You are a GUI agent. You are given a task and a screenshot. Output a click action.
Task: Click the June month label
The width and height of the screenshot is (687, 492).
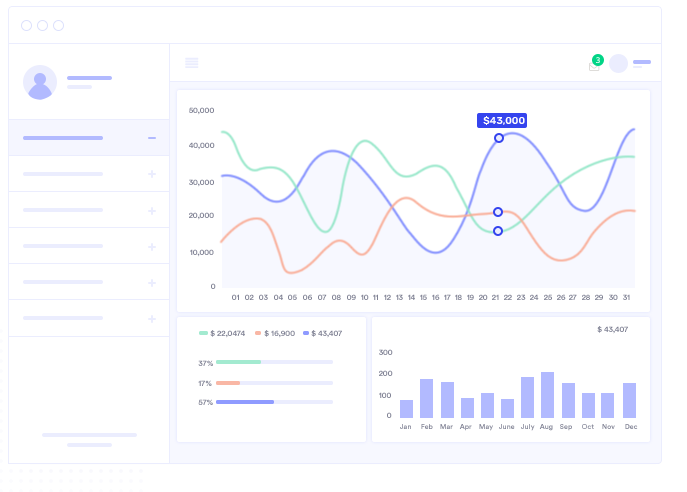[506, 427]
